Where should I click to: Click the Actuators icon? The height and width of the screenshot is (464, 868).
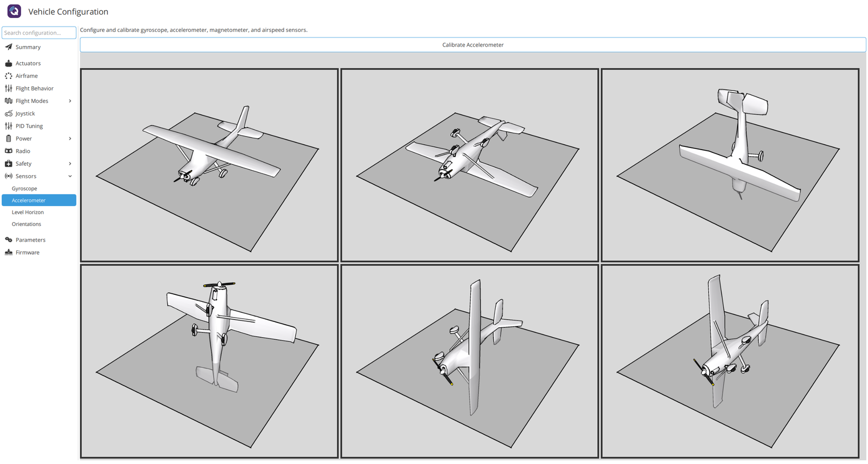[9, 63]
